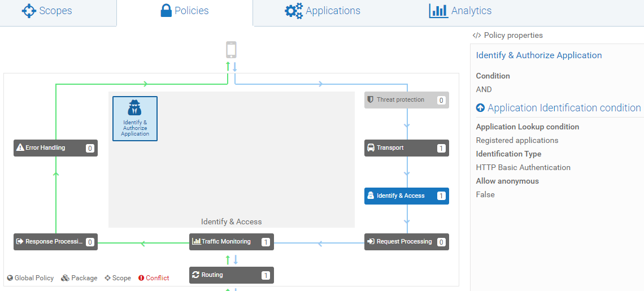Click the mobile phone device icon
This screenshot has height=291, width=644.
point(231,50)
